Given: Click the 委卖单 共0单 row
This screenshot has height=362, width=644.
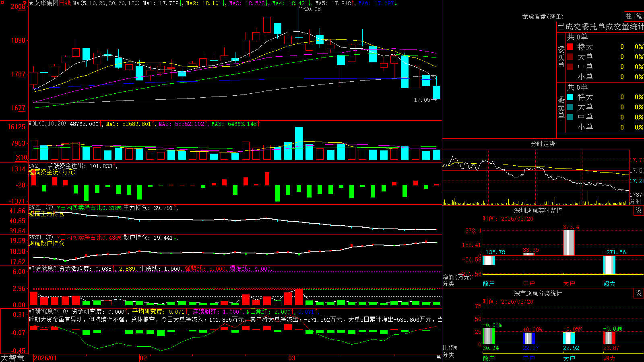Looking at the screenshot, I should pyautogui.click(x=577, y=87).
